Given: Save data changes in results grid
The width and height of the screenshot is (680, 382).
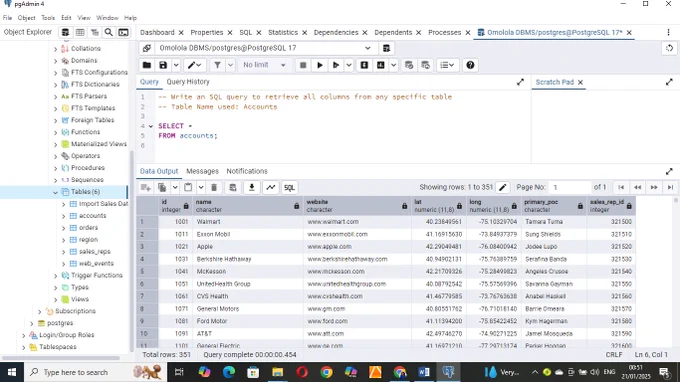Looking at the screenshot, I should pos(233,187).
